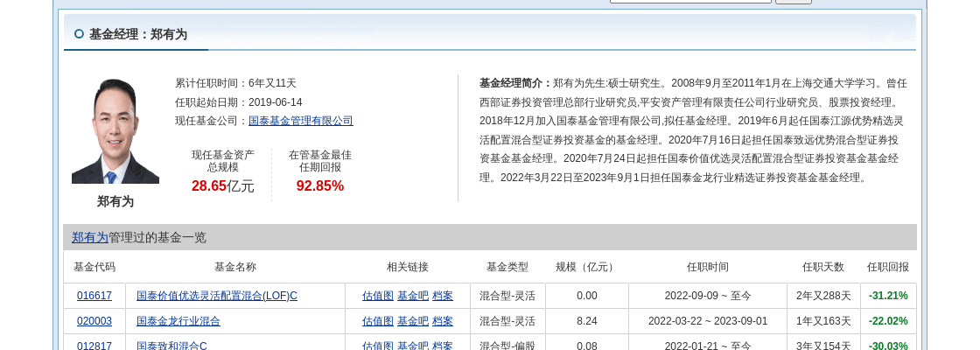Click the 相关链接 column header
This screenshot has width=980, height=350.
coord(408,267)
